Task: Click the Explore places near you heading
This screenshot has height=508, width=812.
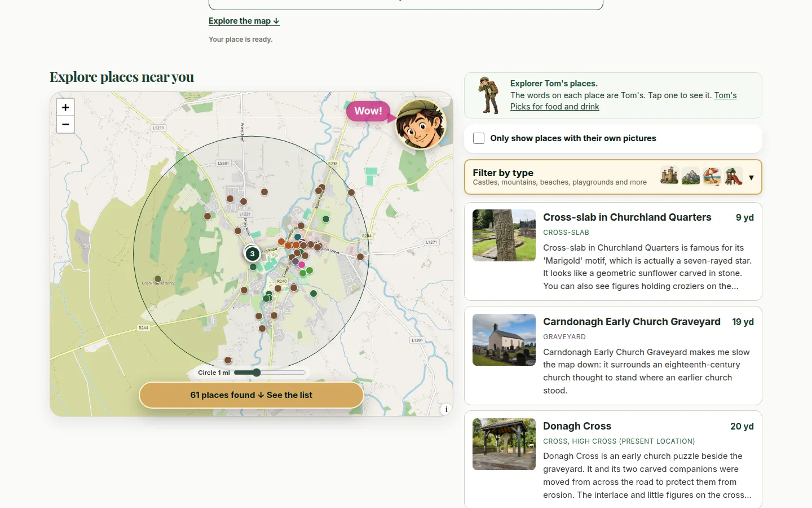Action: [122, 77]
